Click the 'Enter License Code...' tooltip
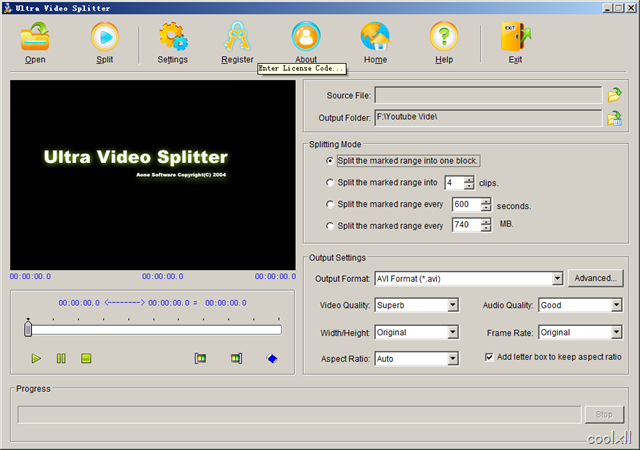The image size is (640, 450). pyautogui.click(x=302, y=69)
